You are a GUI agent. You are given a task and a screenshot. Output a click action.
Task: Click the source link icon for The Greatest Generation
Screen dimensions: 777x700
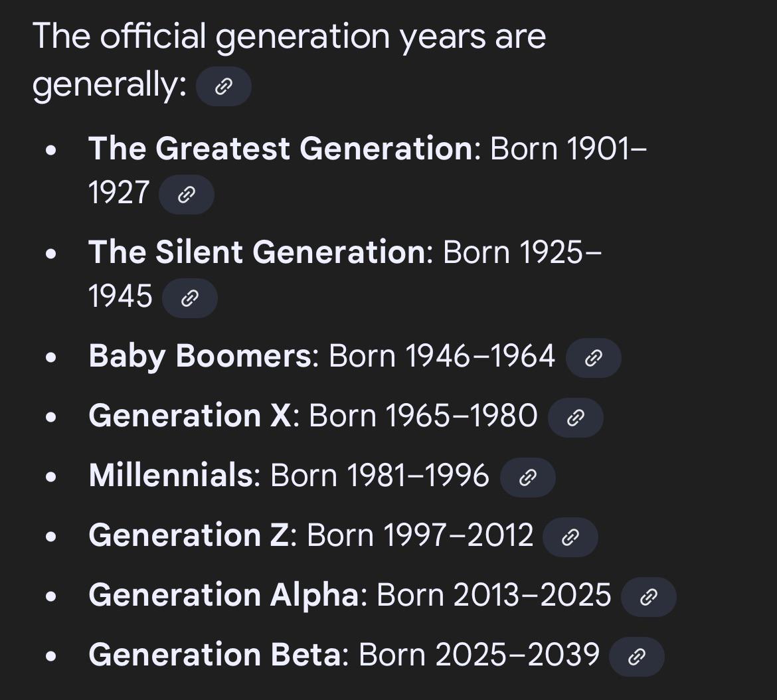pyautogui.click(x=187, y=194)
